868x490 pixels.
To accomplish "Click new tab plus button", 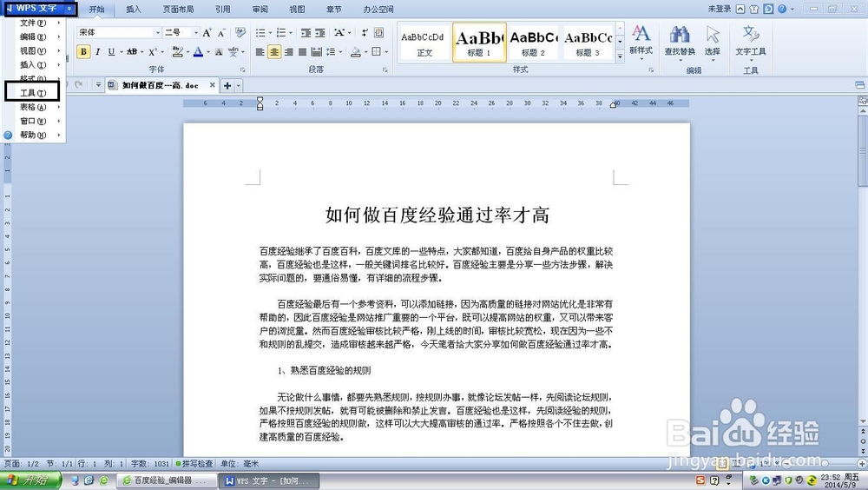I will tap(227, 85).
